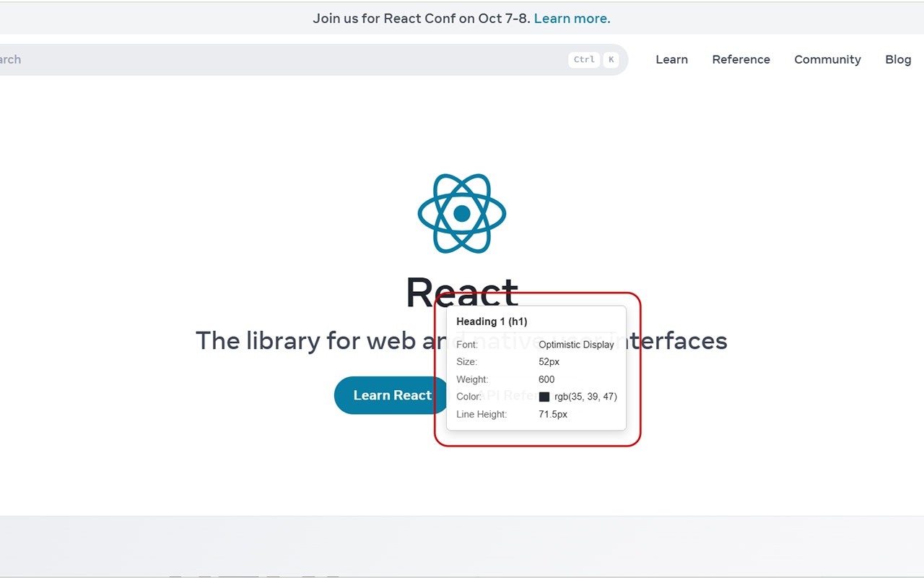Image resolution: width=924 pixels, height=578 pixels.
Task: Click the Learn React button
Action: (x=392, y=395)
